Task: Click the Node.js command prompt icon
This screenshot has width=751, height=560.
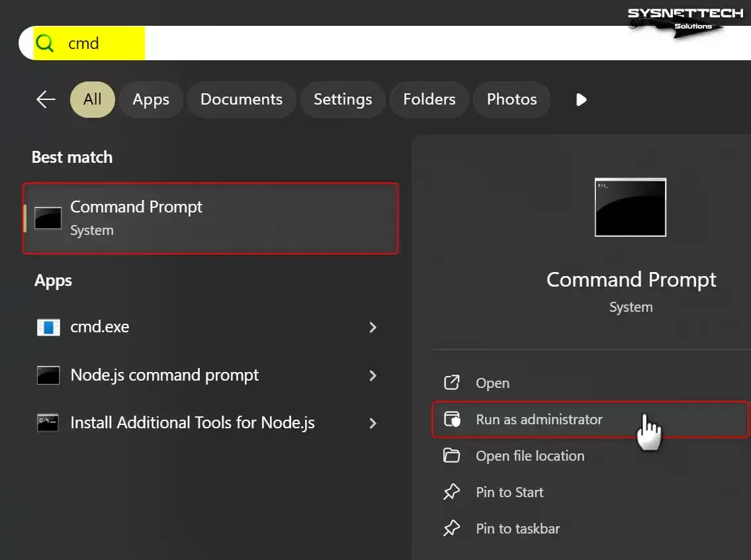Action: pos(48,375)
